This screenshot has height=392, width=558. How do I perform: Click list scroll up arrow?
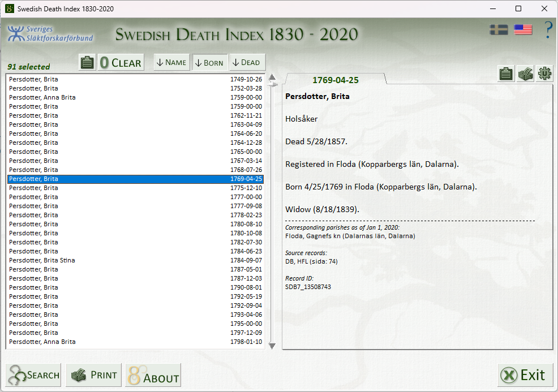pos(272,77)
